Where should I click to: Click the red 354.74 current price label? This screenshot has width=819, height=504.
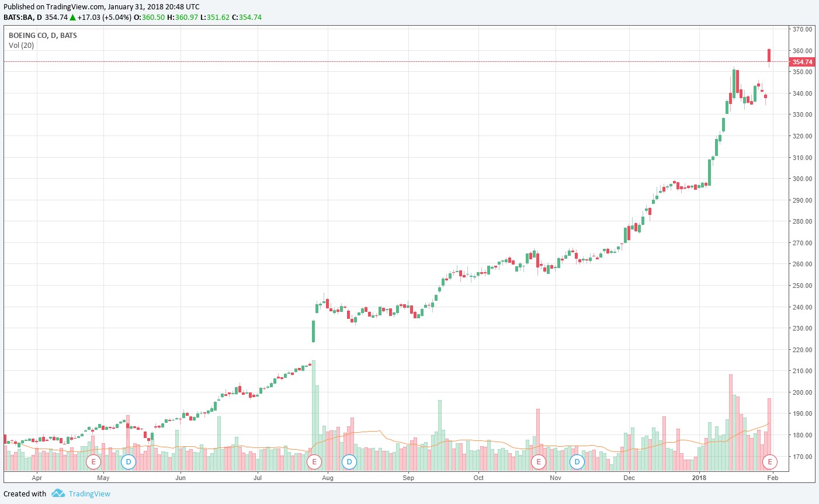coord(801,62)
